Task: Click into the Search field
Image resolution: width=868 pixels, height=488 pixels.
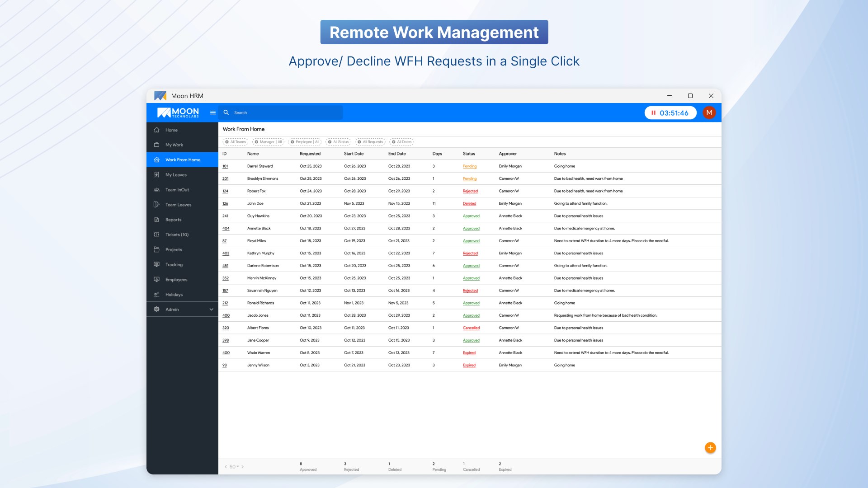Action: pyautogui.click(x=285, y=113)
